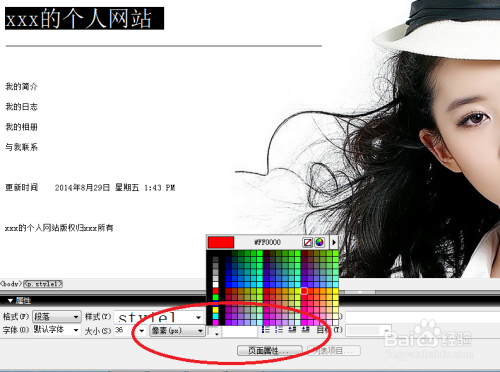
Task: Open the 样式 style1 dropdown
Action: [x=159, y=317]
